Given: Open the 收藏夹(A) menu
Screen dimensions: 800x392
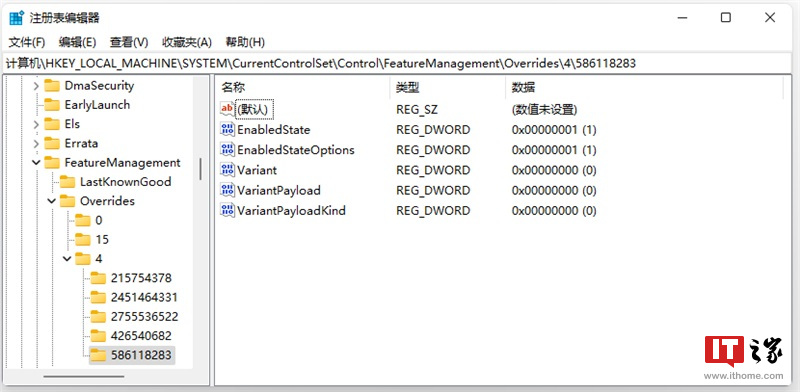Looking at the screenshot, I should pyautogui.click(x=187, y=42).
